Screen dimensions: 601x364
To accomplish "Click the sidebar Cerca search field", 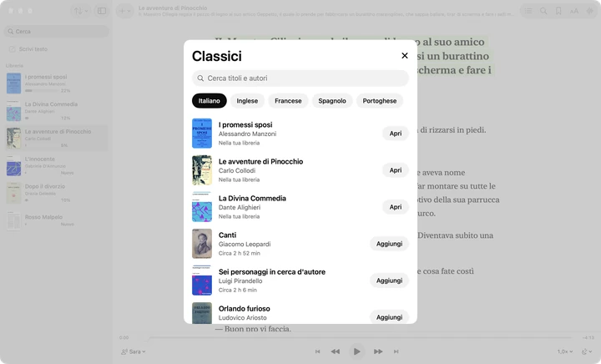I will 57,32.
